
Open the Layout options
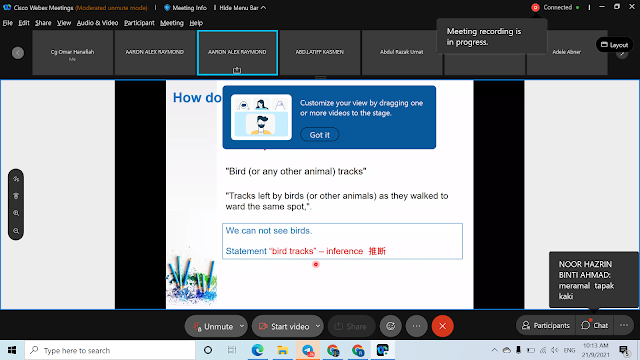pyautogui.click(x=614, y=45)
